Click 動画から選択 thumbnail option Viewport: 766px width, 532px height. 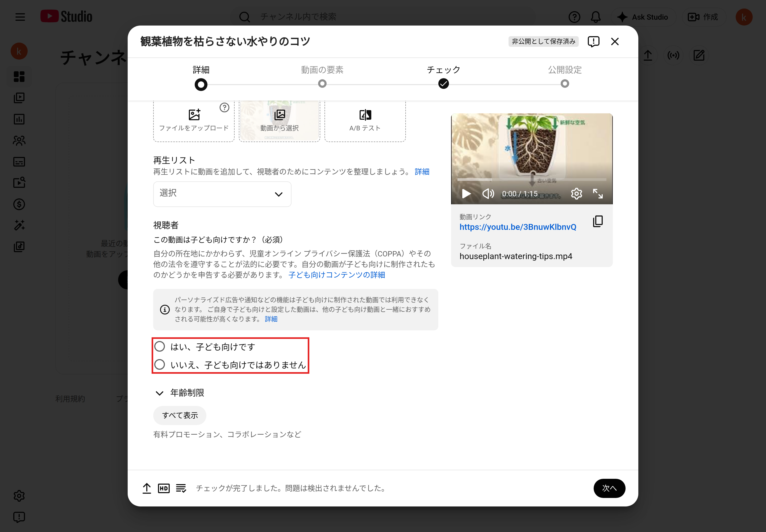pyautogui.click(x=279, y=121)
